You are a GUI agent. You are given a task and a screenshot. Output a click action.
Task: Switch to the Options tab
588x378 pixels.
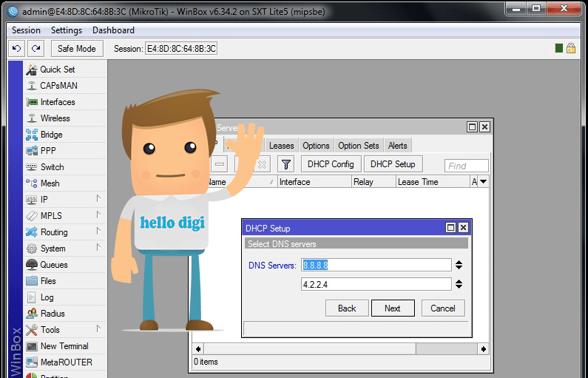[x=316, y=146]
